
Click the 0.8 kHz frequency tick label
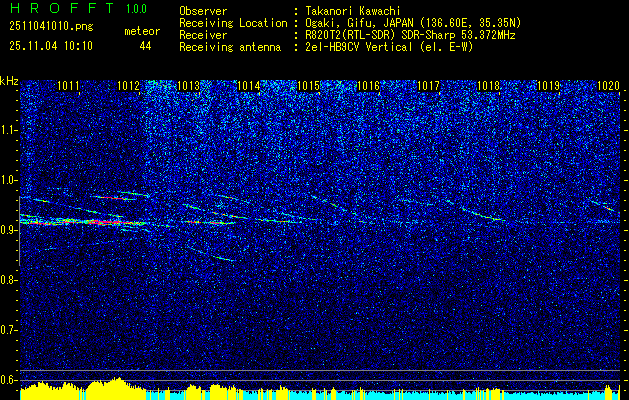tap(8, 280)
